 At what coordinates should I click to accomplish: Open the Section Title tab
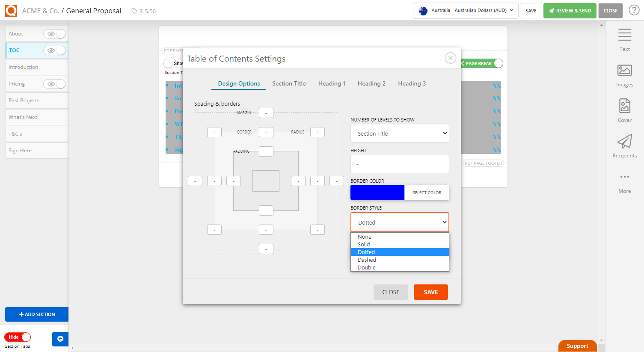(289, 83)
